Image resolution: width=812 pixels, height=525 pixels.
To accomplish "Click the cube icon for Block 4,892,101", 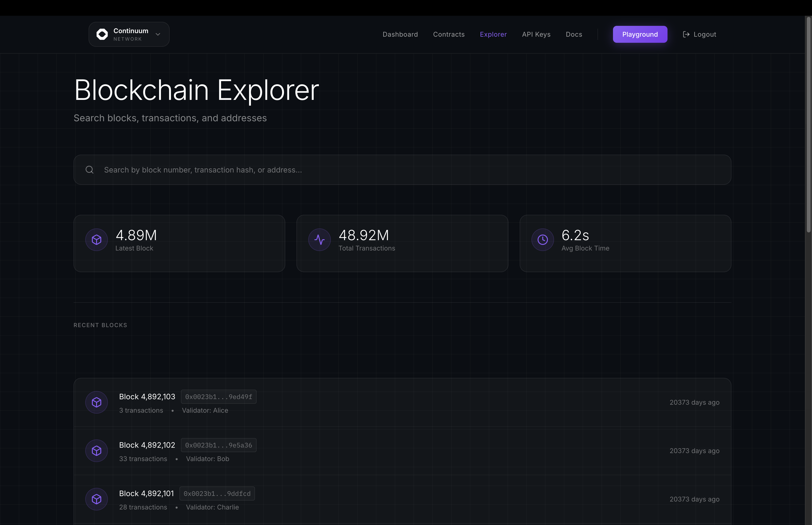I will click(96, 499).
